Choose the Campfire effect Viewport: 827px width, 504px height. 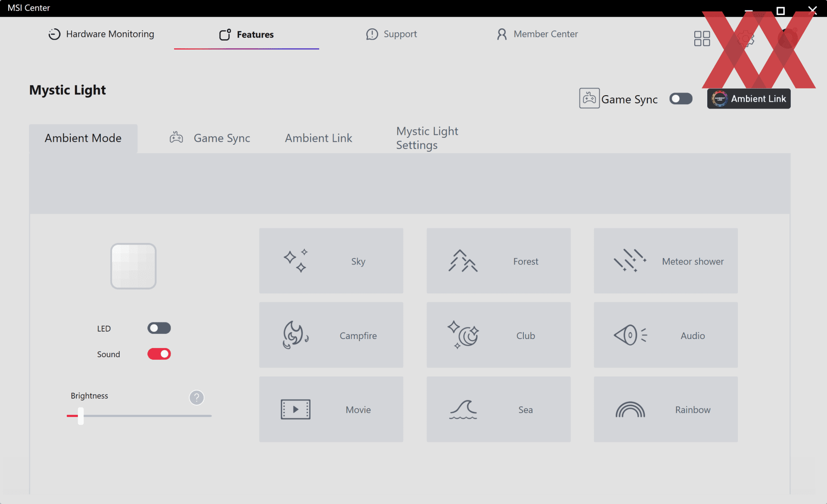331,335
